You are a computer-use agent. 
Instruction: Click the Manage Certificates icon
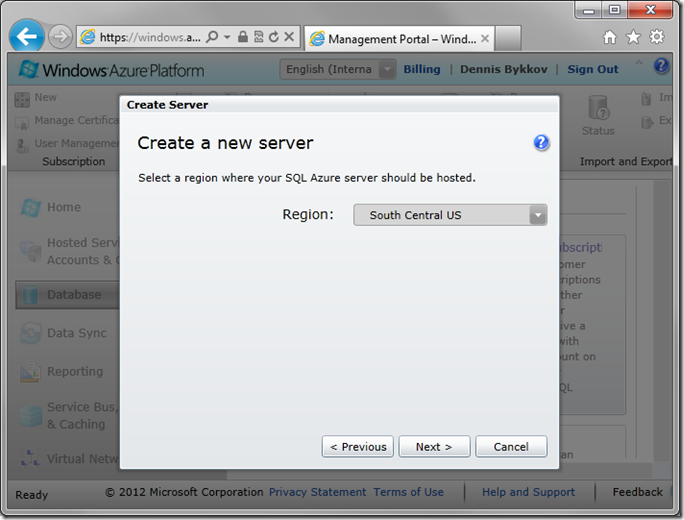point(22,123)
